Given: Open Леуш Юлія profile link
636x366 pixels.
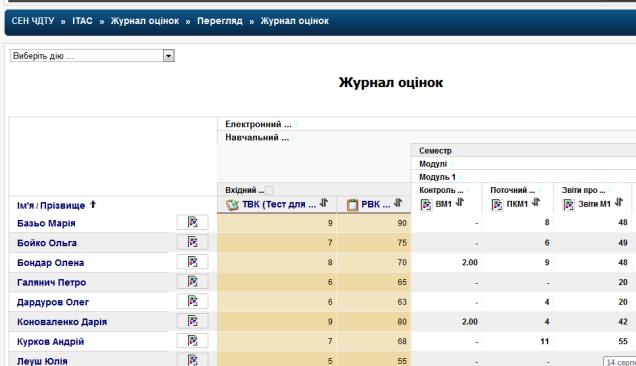Looking at the screenshot, I should click(x=42, y=361).
